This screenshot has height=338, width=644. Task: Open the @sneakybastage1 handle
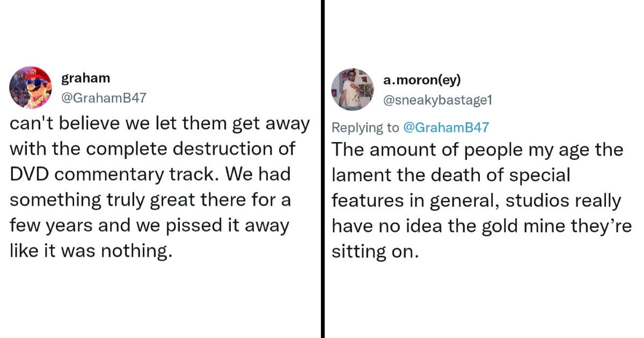pos(437,100)
